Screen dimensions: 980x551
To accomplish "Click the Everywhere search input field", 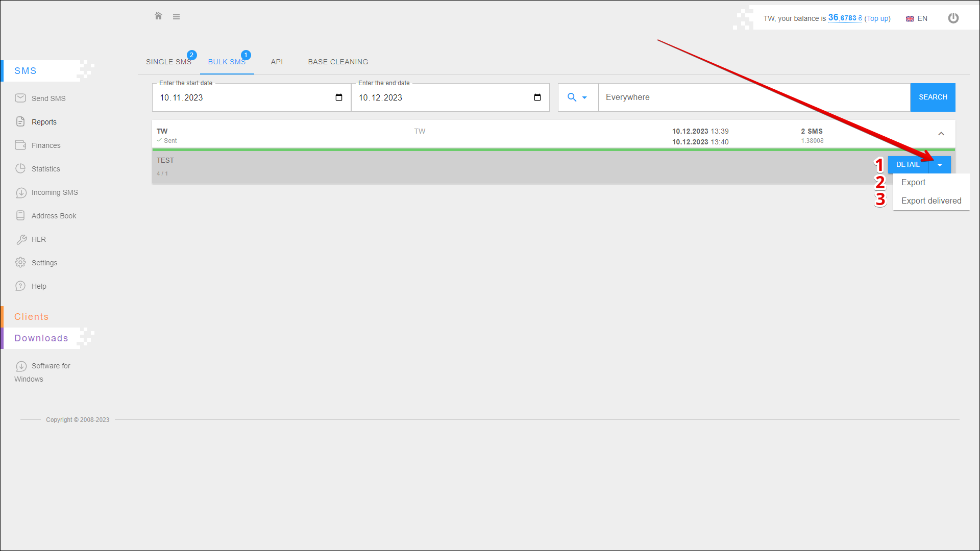I will [x=753, y=97].
